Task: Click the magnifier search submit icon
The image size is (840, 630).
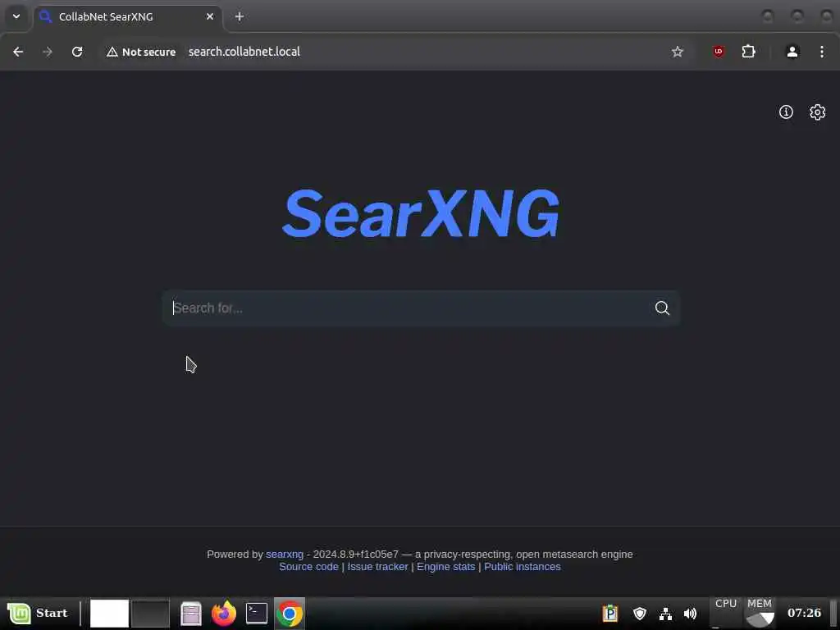Action: pos(662,308)
